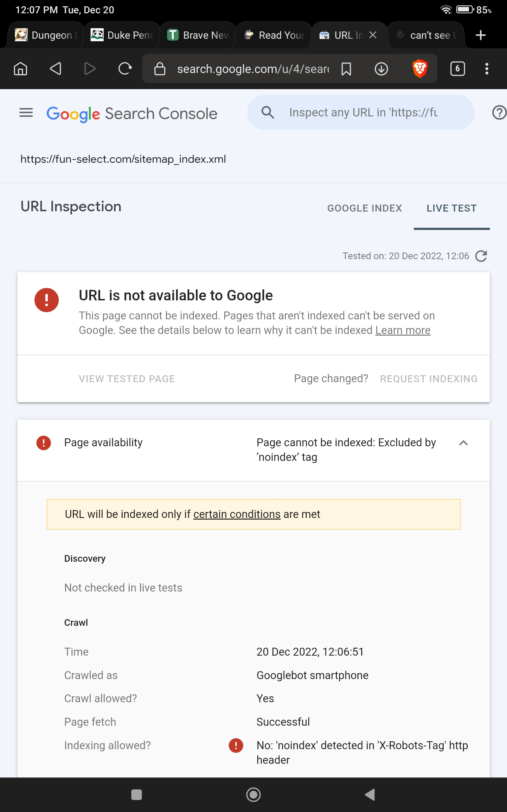Image resolution: width=507 pixels, height=812 pixels.
Task: Select the Brave New browser tab
Action: pos(198,35)
